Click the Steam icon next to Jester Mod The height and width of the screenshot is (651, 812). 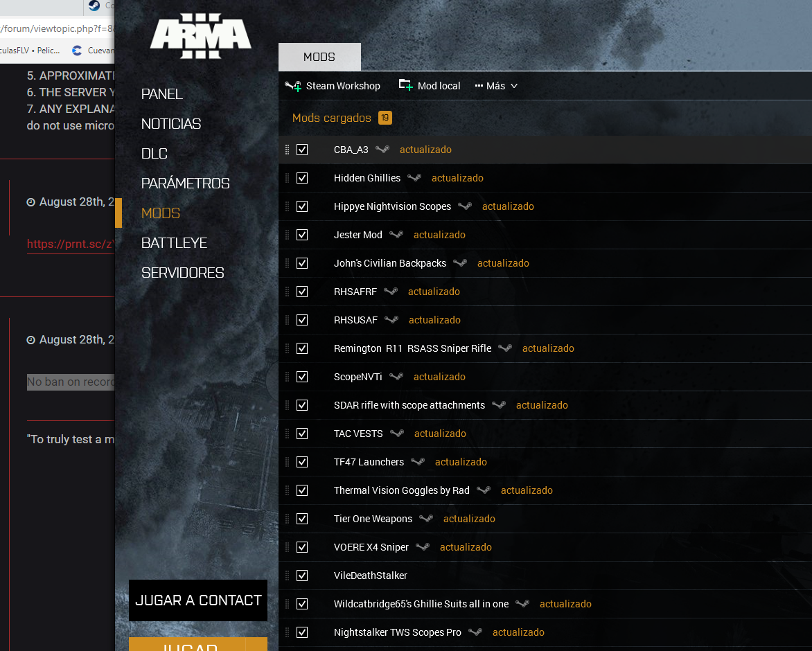[x=396, y=235]
